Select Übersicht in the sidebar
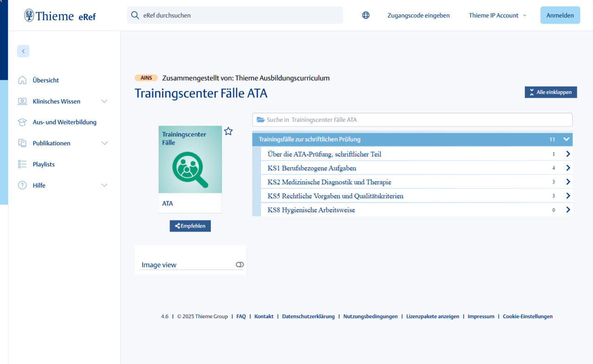593x364 pixels. tap(45, 80)
